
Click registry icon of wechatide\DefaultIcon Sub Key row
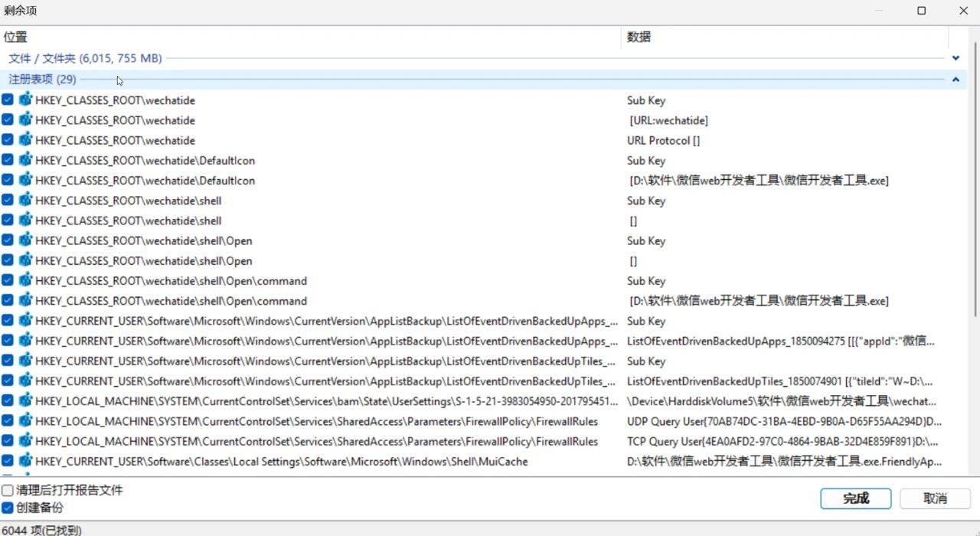(25, 160)
